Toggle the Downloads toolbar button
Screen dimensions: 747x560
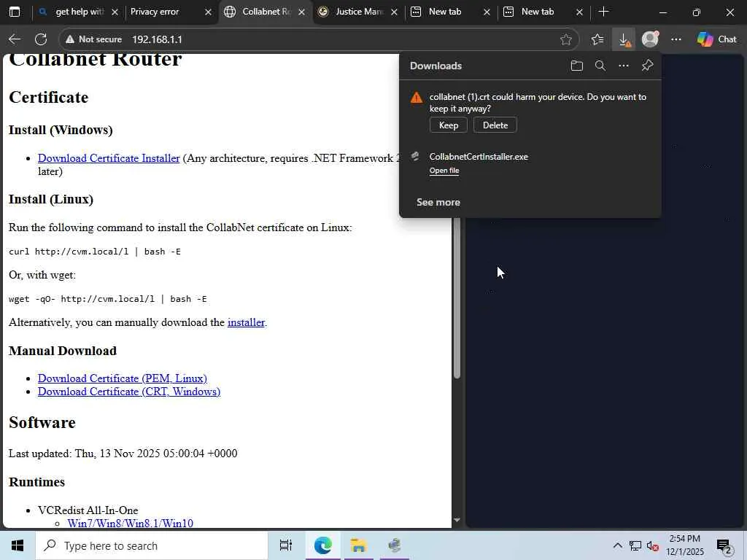point(624,39)
